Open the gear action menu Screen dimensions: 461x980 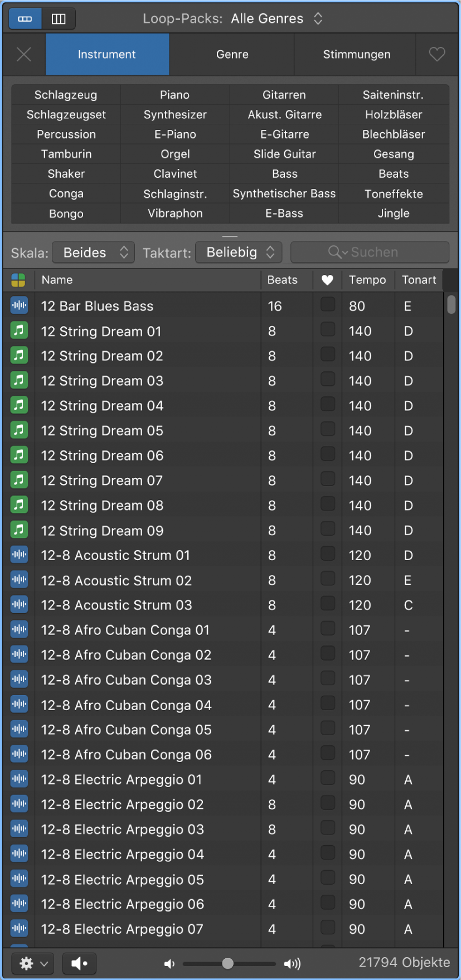(32, 963)
